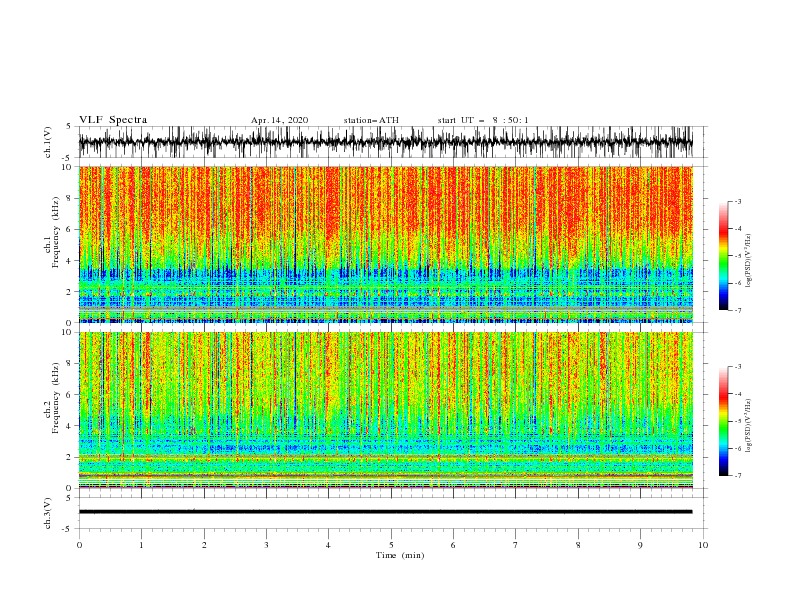This screenshot has width=792, height=612.
Task: Click the "8" kHz tick of ch.1 spectrogram
Action: 70,198
